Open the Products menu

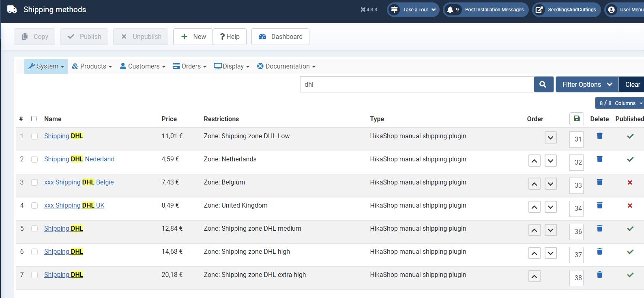pos(92,66)
